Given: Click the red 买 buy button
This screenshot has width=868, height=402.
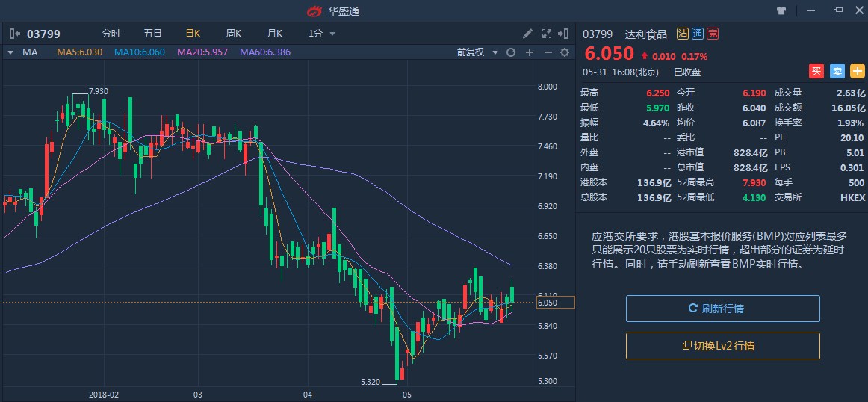Looking at the screenshot, I should point(816,72).
